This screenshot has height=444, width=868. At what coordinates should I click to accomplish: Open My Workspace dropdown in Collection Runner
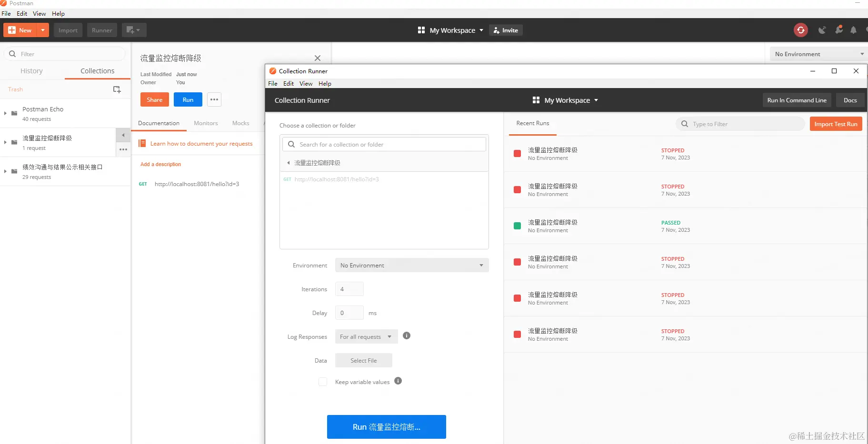[x=565, y=100]
